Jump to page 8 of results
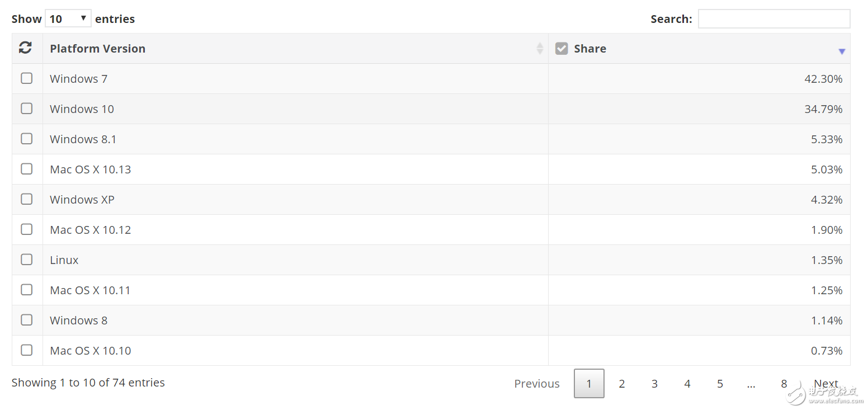 pos(784,384)
